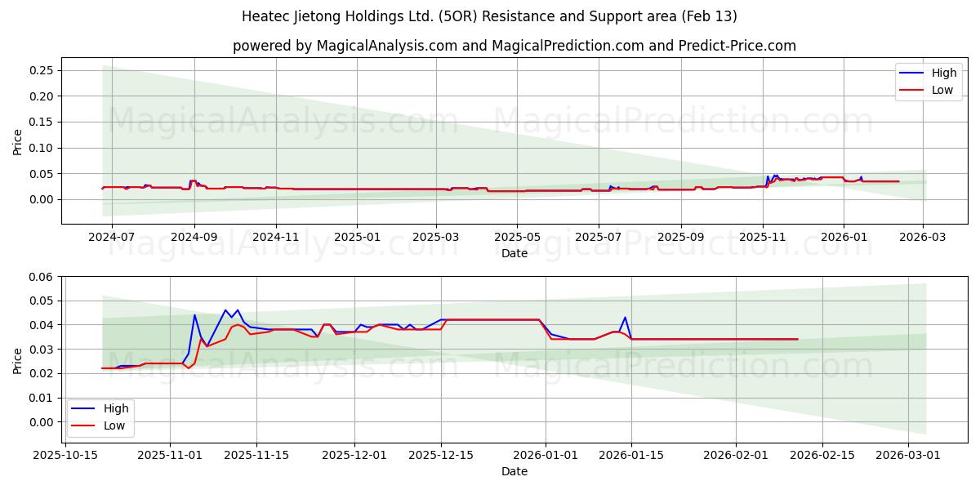
Task: Click the bottom chart 'Price' axis label
Action: pyautogui.click(x=18, y=360)
